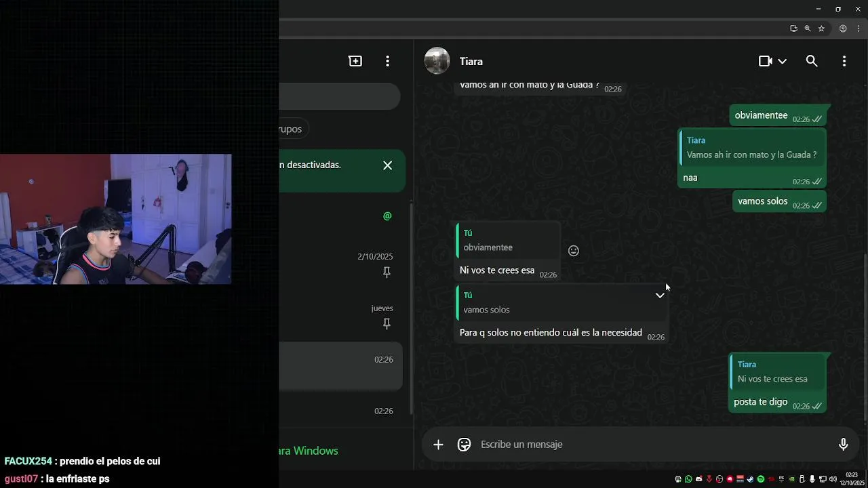This screenshot has width=868, height=488.
Task: Open the chat dated 2/10/2025
Action: (x=341, y=264)
